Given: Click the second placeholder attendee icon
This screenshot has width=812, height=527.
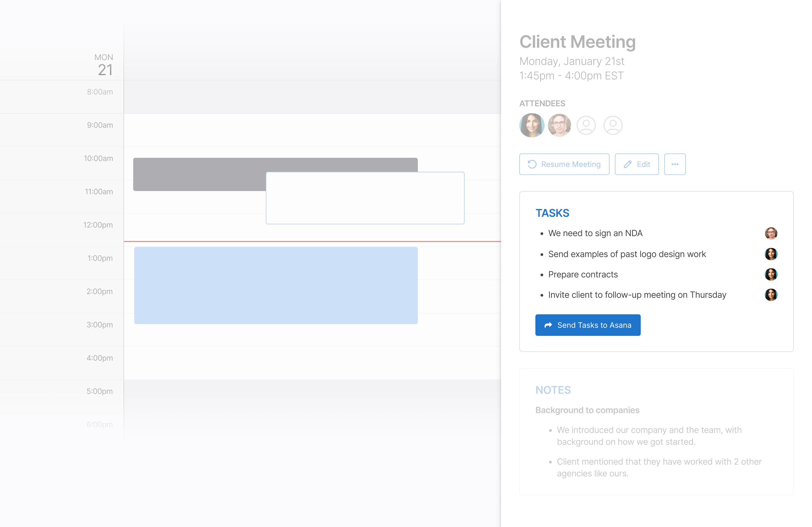Looking at the screenshot, I should (613, 125).
